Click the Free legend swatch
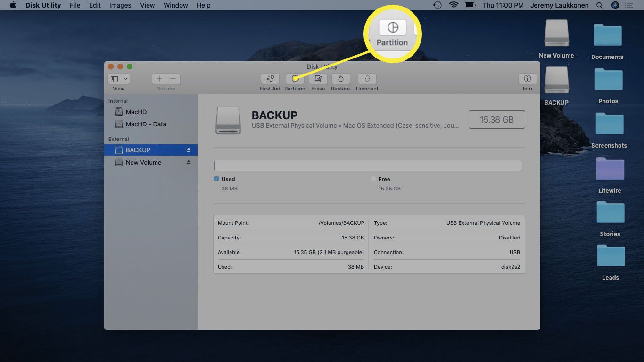The image size is (644, 362). (x=373, y=179)
